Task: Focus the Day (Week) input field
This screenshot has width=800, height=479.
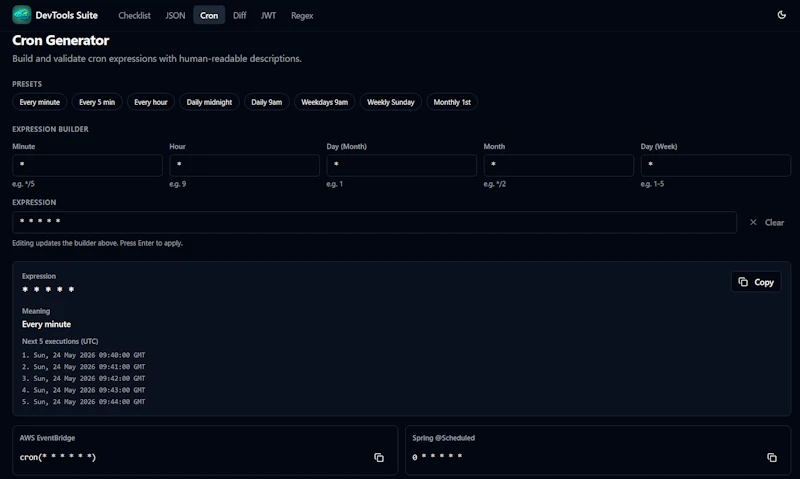Action: (716, 165)
